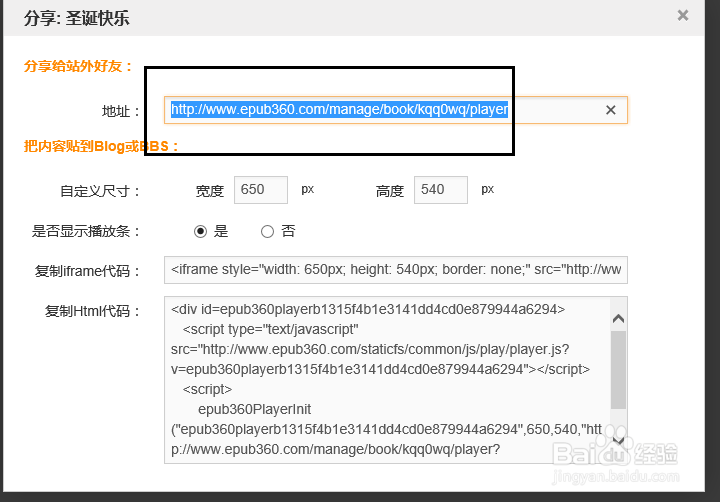
Task: Close the 分享 圣诞快乐 dialog
Action: [x=683, y=16]
